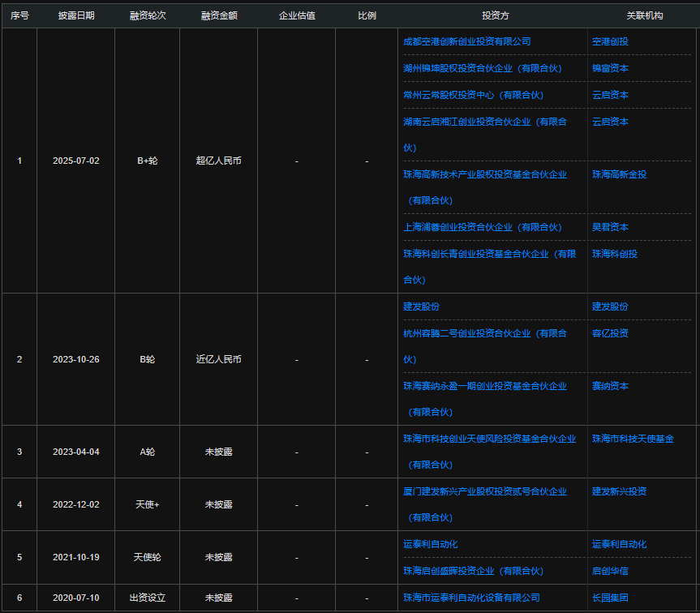Click the 企业估值 column header

coord(297,15)
